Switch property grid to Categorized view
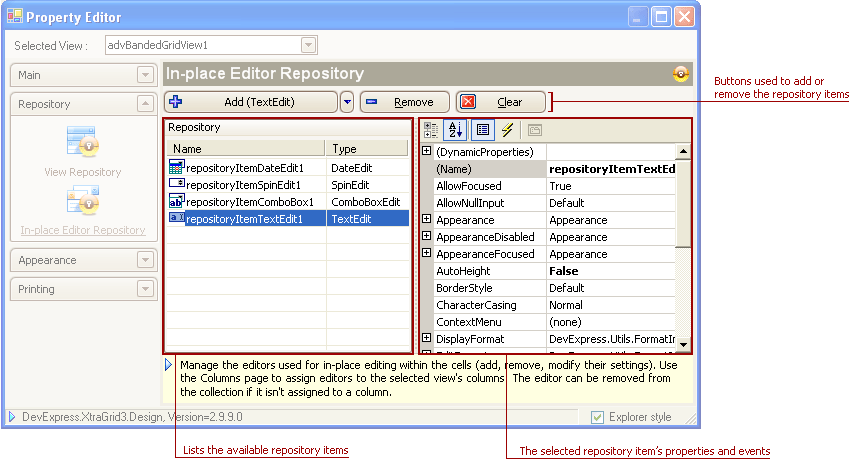This screenshot has width=855, height=462. coord(431,130)
